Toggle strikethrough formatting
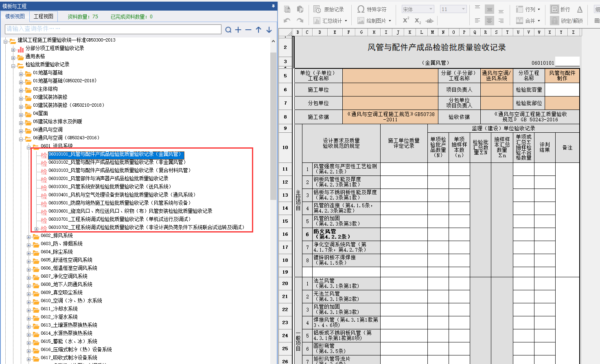 click(429, 21)
